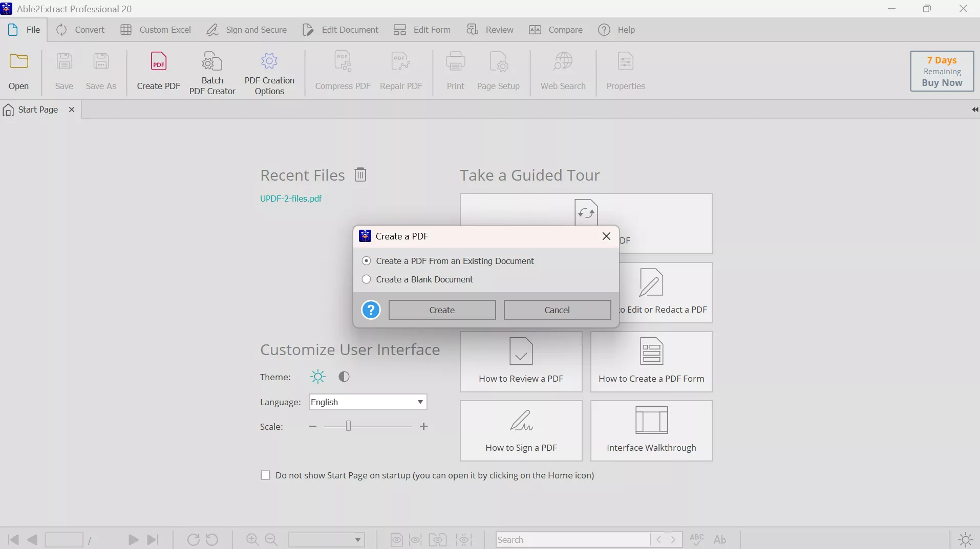Enable Do not show Start Page on startup

265,475
